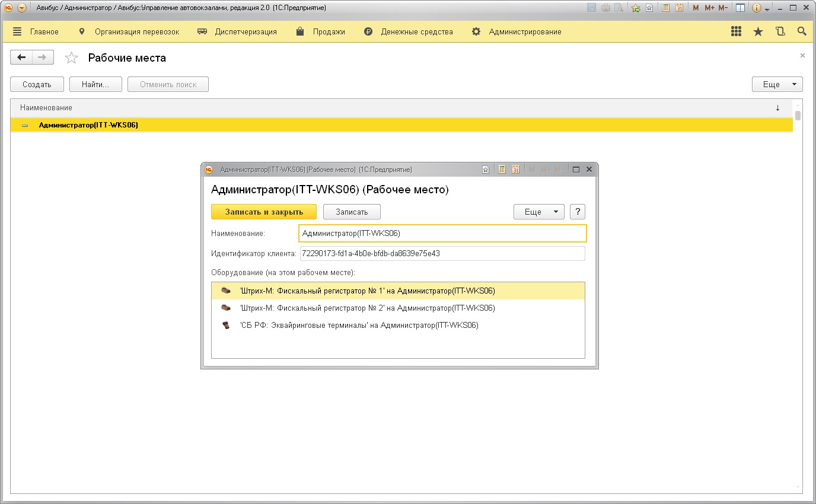Click the go back arrow button

tap(22, 58)
